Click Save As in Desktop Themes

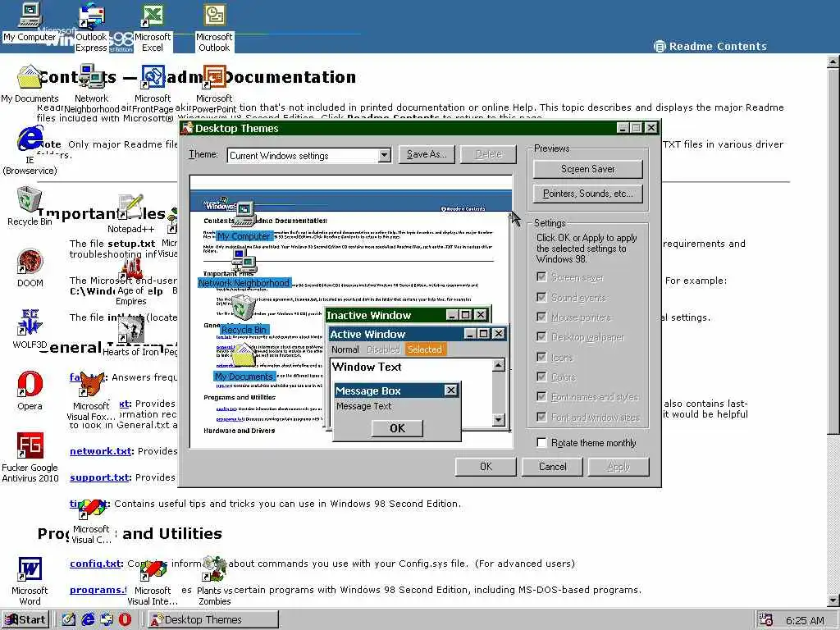427,154
